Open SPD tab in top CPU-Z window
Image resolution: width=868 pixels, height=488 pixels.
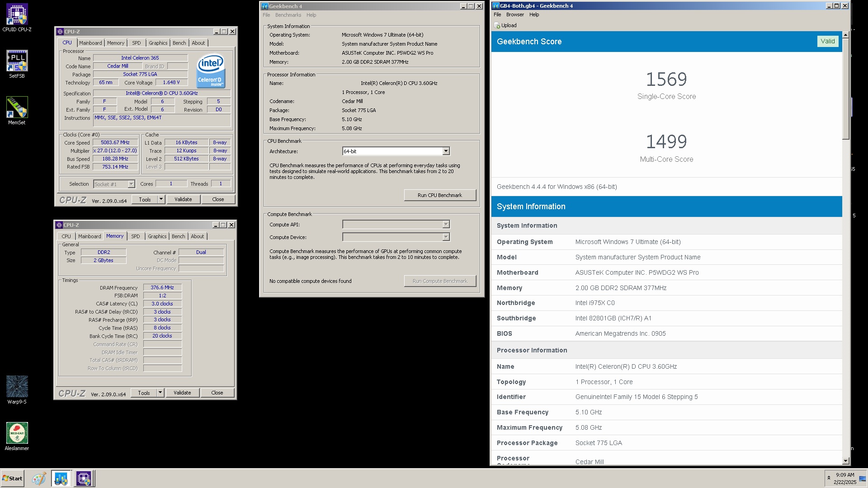[136, 43]
